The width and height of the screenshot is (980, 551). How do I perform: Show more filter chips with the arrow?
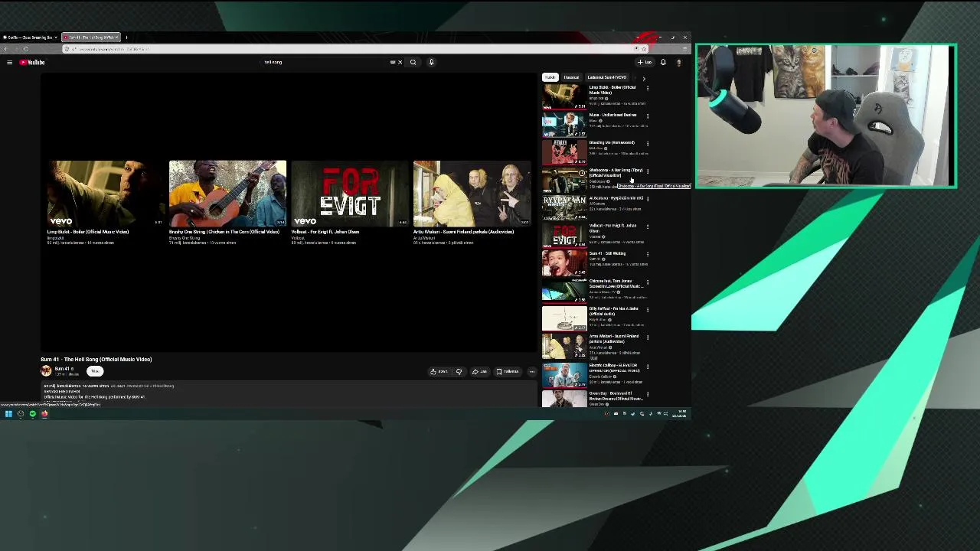coord(644,78)
